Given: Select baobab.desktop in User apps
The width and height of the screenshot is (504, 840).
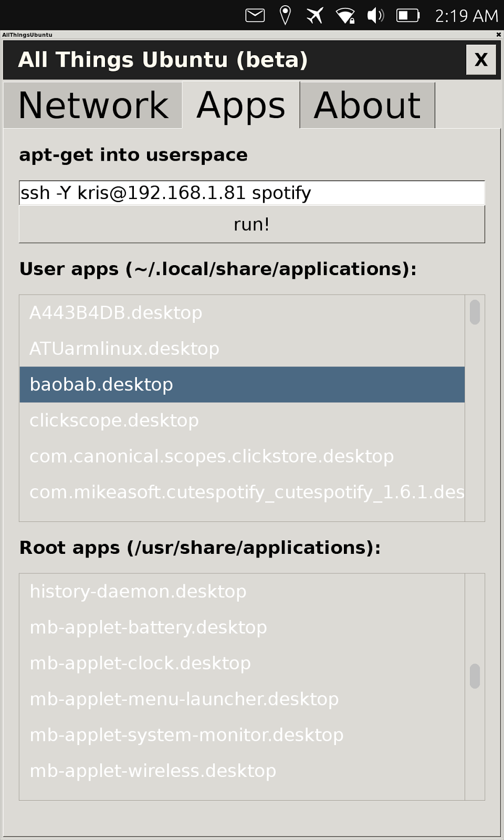Looking at the screenshot, I should pos(242,384).
